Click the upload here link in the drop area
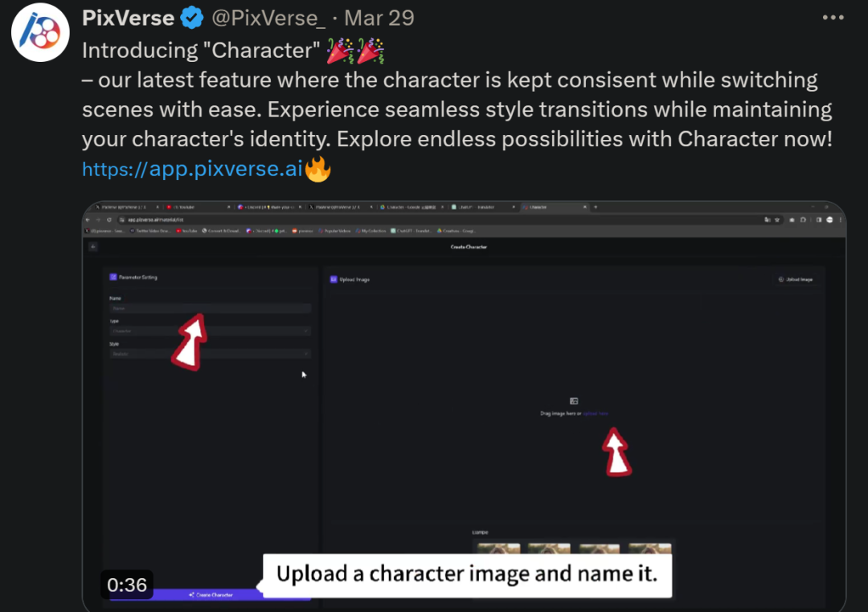This screenshot has height=612, width=868. pos(596,412)
